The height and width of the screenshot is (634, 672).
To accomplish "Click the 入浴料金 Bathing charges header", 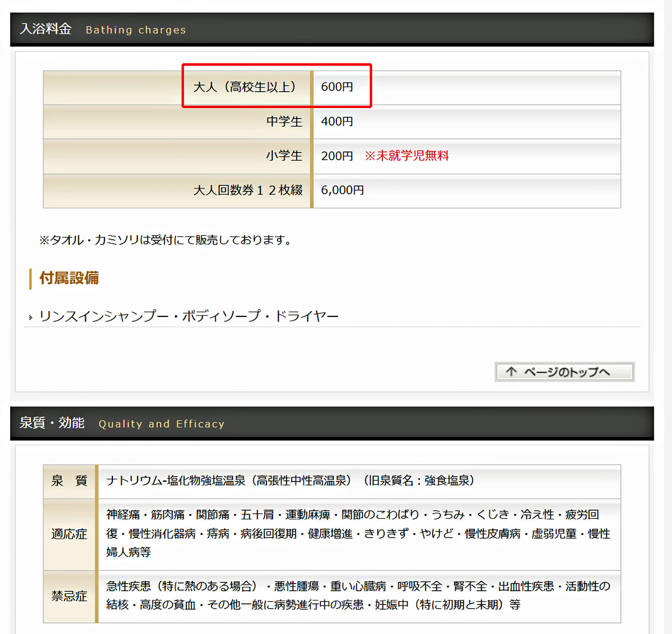I will [103, 29].
